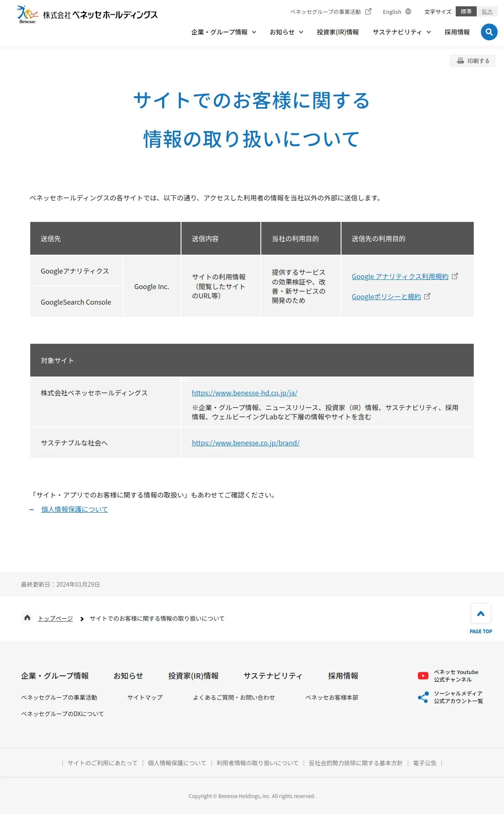Switch site language to English

pyautogui.click(x=392, y=12)
